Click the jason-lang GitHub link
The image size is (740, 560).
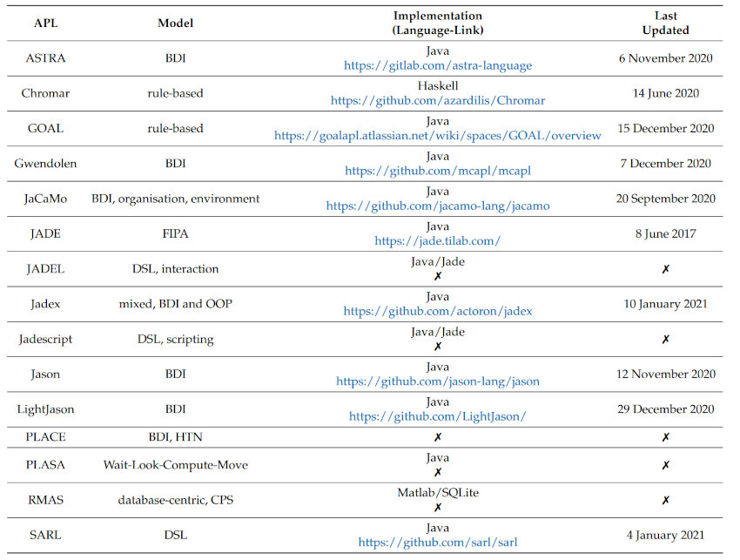(x=438, y=381)
